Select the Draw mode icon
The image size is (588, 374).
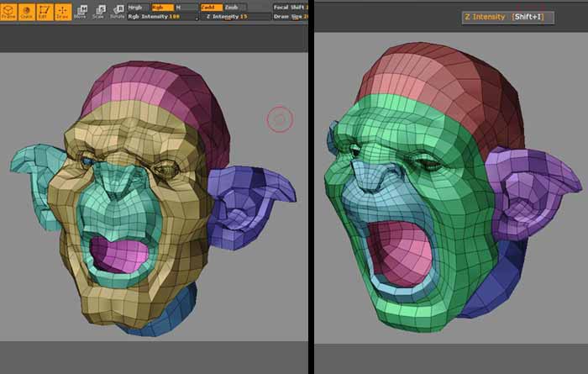coord(62,11)
